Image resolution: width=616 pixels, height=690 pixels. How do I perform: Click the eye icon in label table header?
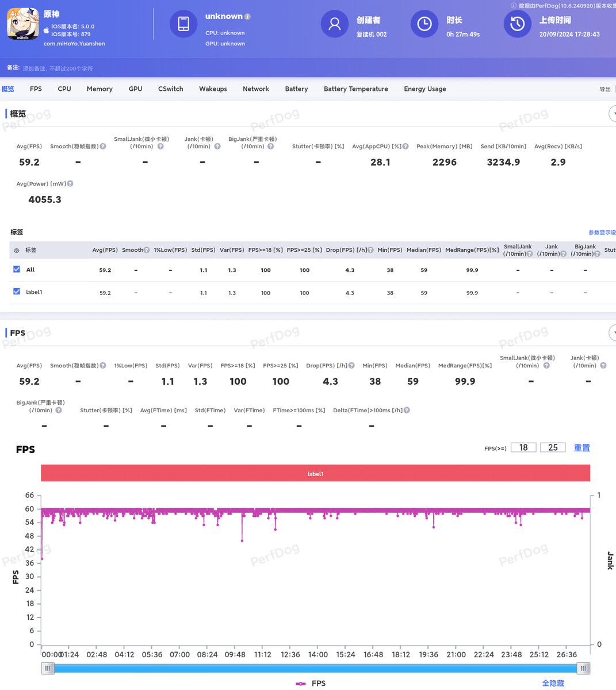[17, 251]
